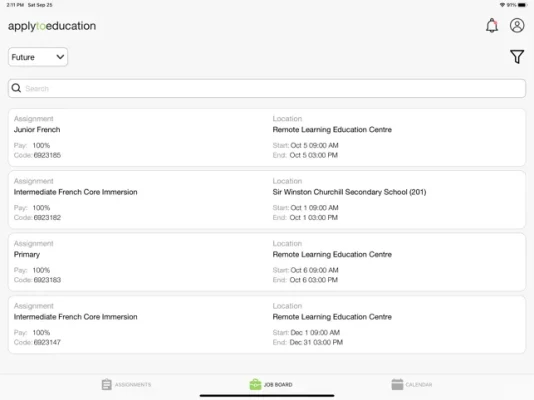The image size is (534, 400).
Task: Open the notifications bell
Action: coord(491,26)
